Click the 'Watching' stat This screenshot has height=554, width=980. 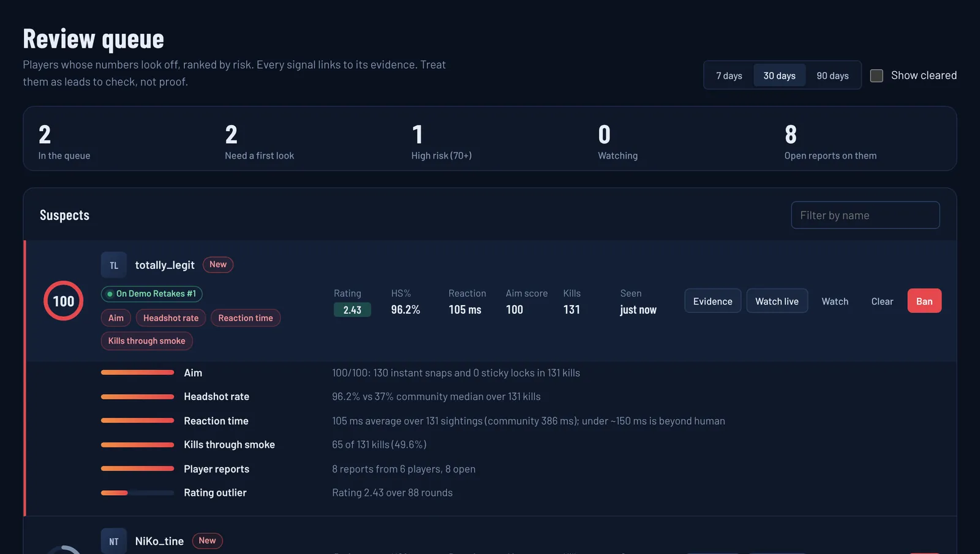click(x=618, y=142)
